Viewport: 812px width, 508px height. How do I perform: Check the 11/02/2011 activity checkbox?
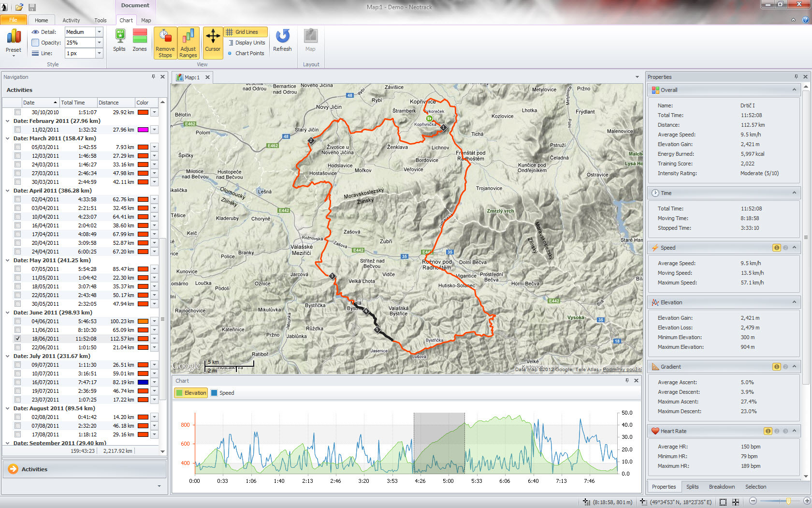pos(18,130)
